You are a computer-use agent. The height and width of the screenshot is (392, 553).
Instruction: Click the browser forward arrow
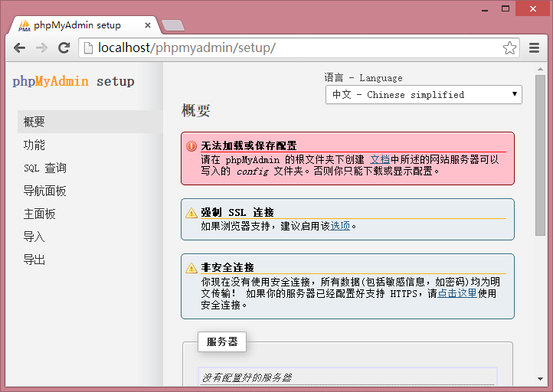tap(41, 47)
